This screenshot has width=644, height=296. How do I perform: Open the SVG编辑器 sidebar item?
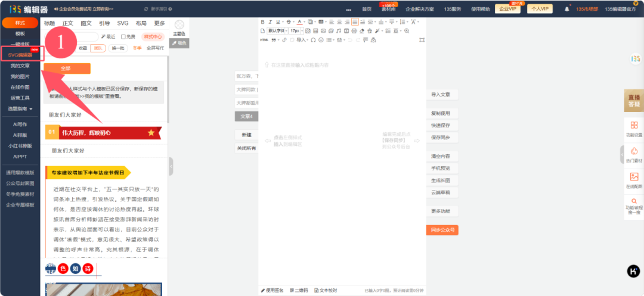click(x=20, y=55)
